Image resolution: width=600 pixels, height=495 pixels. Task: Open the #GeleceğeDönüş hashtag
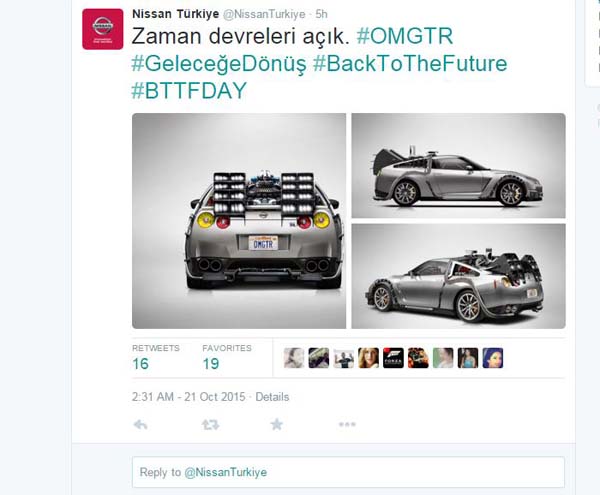pos(219,64)
